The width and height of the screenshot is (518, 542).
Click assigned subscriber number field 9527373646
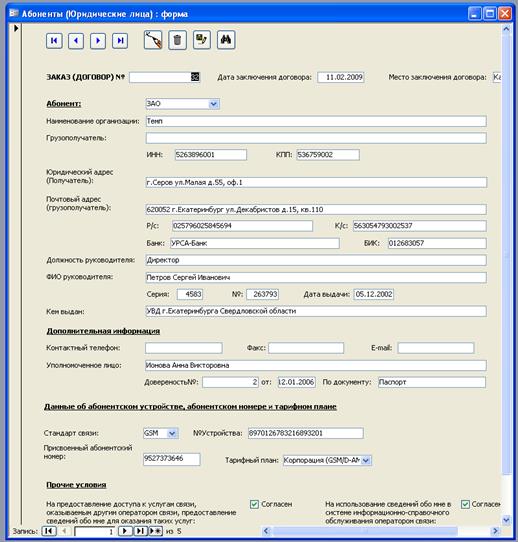[x=172, y=459]
